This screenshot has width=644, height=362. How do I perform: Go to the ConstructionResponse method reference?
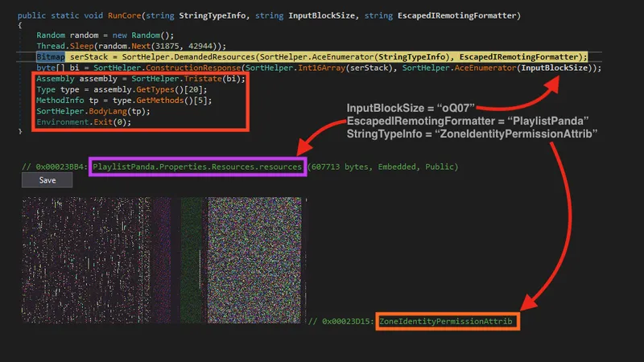click(x=193, y=68)
